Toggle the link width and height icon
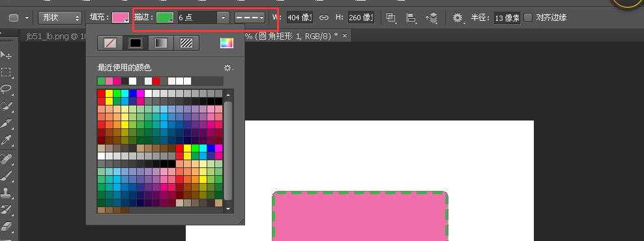 tap(324, 18)
